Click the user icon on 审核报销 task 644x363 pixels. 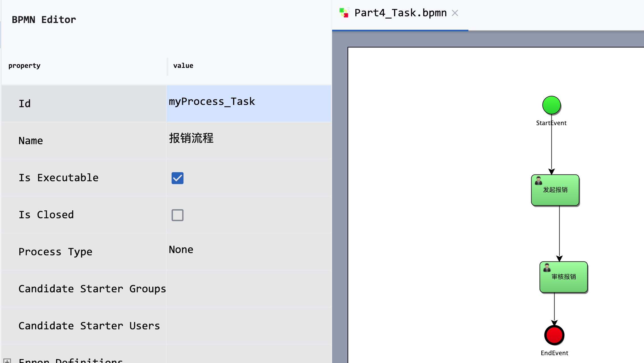click(x=546, y=267)
